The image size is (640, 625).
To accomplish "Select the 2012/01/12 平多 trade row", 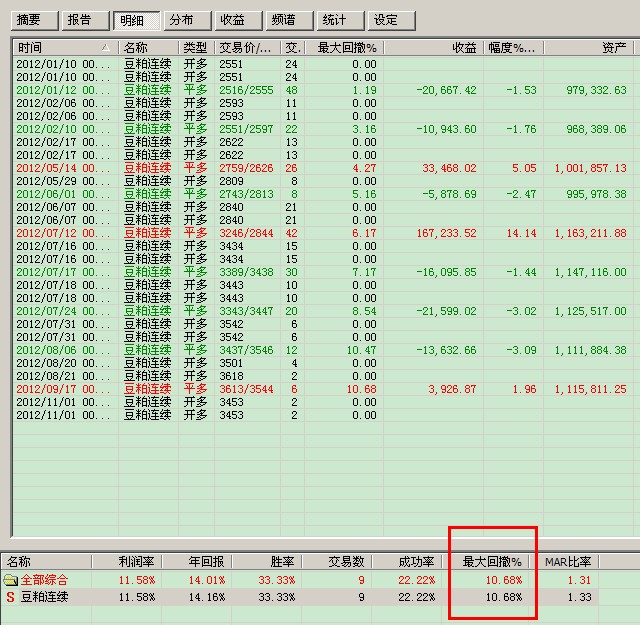I will coord(321,90).
